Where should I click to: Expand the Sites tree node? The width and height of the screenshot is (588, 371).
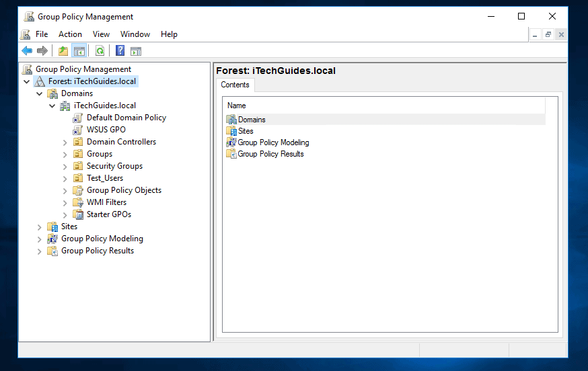point(40,227)
